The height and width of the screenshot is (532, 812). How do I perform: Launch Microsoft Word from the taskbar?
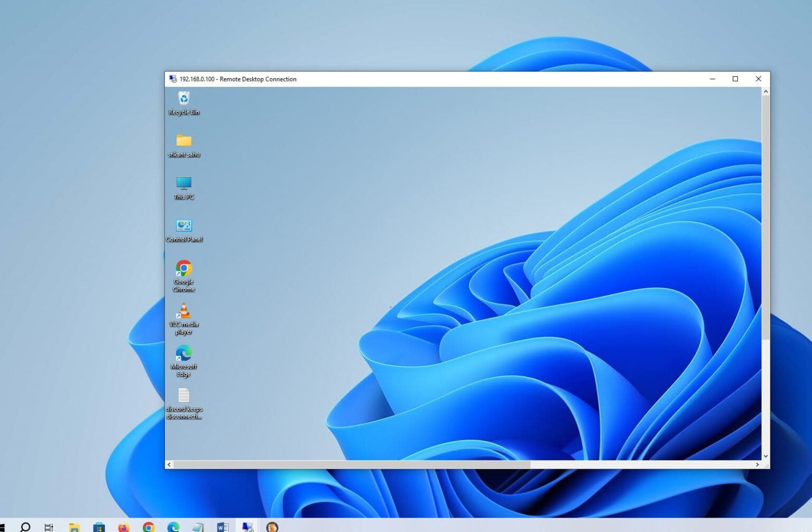click(223, 526)
